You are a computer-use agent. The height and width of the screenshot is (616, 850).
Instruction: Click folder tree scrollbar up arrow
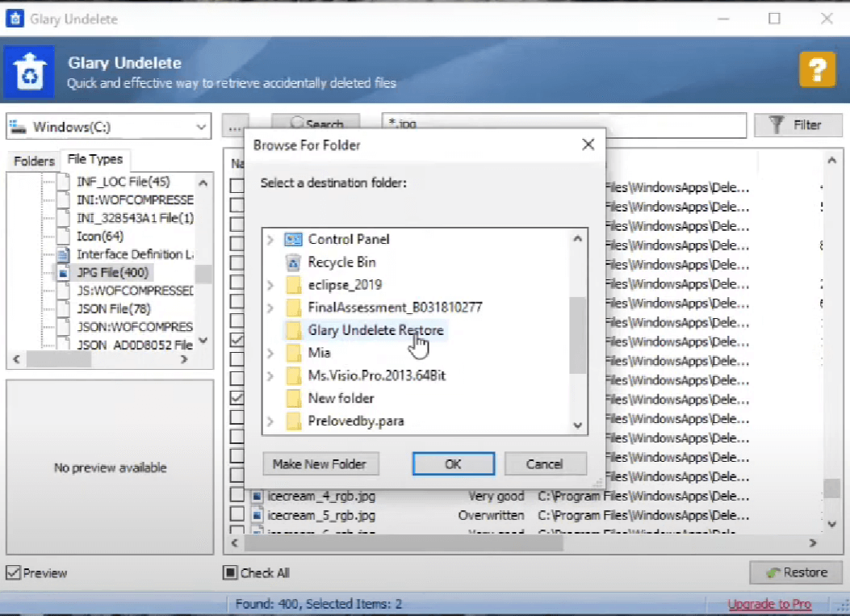pyautogui.click(x=578, y=239)
